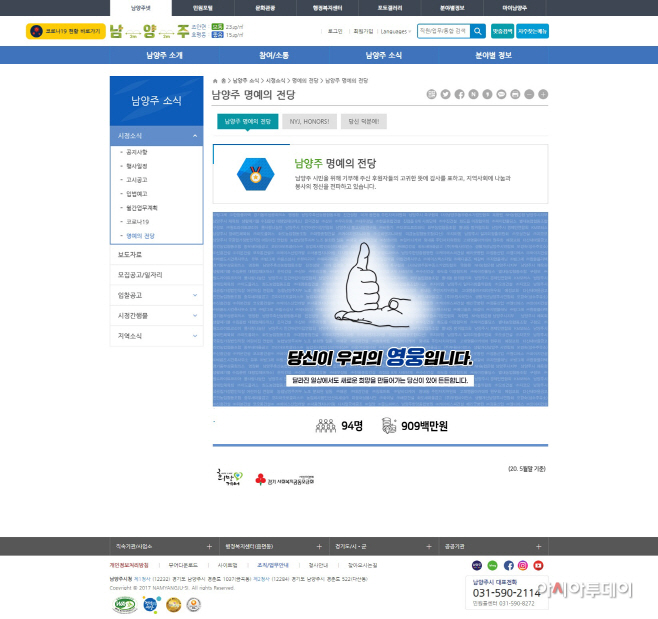The height and width of the screenshot is (619, 658).
Task: Expand 직속기관/사업소 footer list plus
Action: (209, 546)
